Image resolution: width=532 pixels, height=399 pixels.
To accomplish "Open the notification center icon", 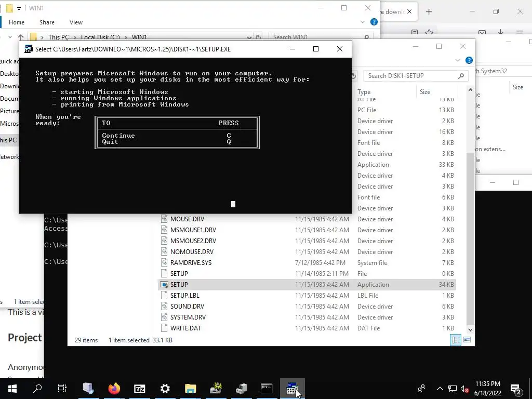I will pyautogui.click(x=516, y=389).
